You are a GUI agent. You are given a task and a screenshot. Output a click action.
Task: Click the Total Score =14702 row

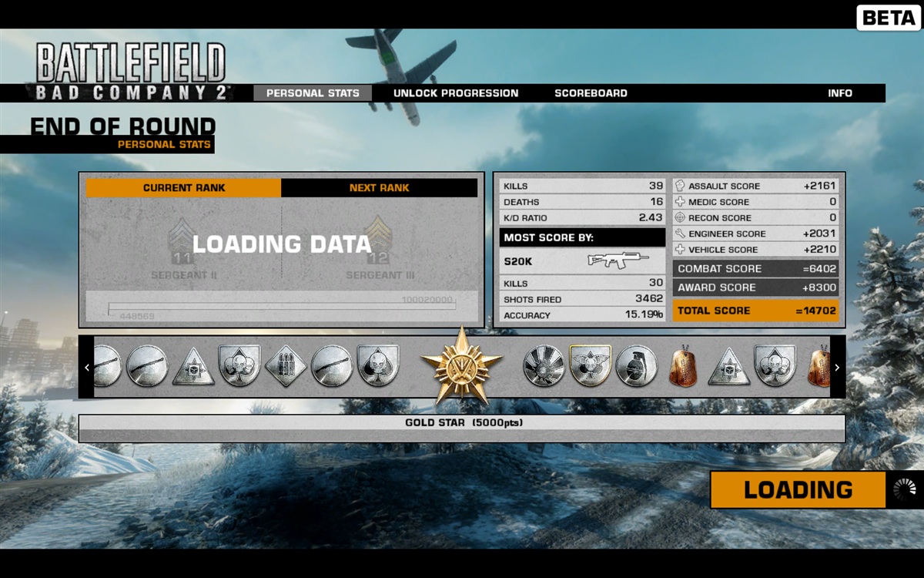click(x=755, y=311)
